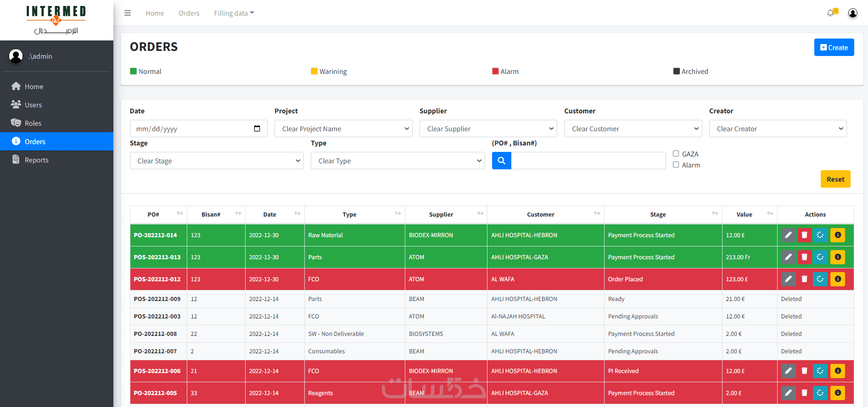This screenshot has height=407, width=868.
Task: Click the yellow Reset button
Action: [835, 179]
